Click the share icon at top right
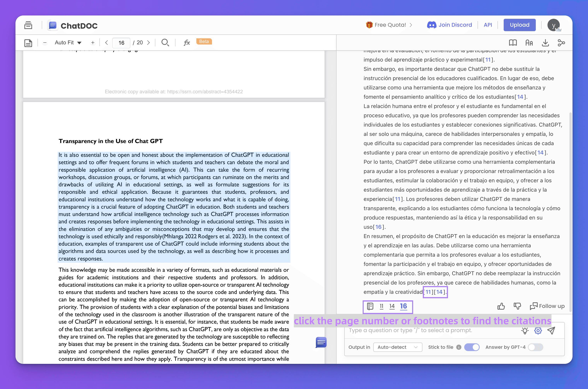Viewport: 588px width, 389px height. click(561, 43)
